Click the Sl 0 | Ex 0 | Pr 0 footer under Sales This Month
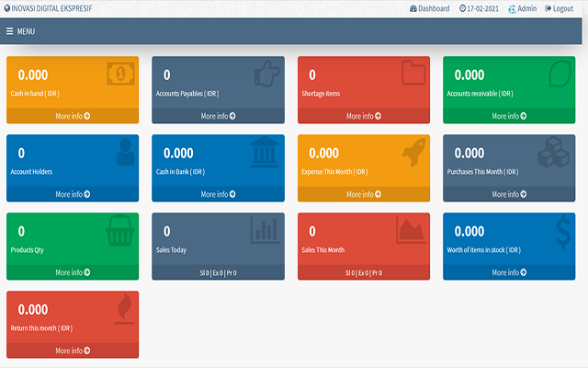 pyautogui.click(x=364, y=272)
